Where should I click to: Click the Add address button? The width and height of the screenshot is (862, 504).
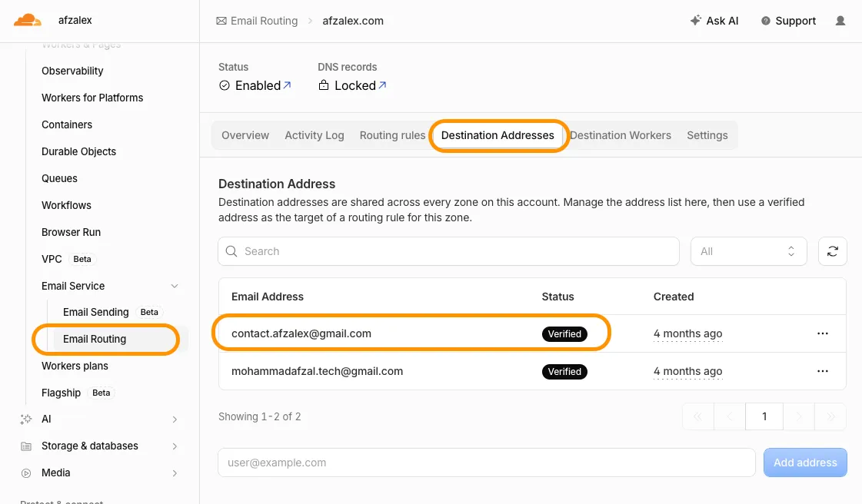click(x=805, y=463)
